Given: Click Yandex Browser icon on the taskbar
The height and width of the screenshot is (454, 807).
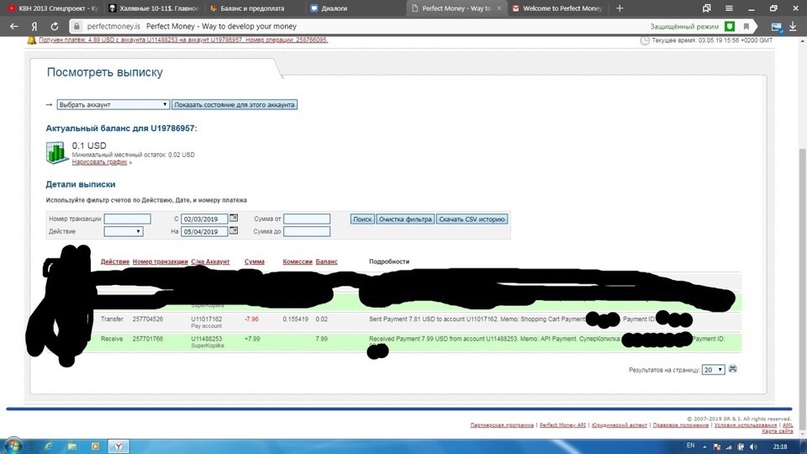Looking at the screenshot, I should (x=118, y=446).
